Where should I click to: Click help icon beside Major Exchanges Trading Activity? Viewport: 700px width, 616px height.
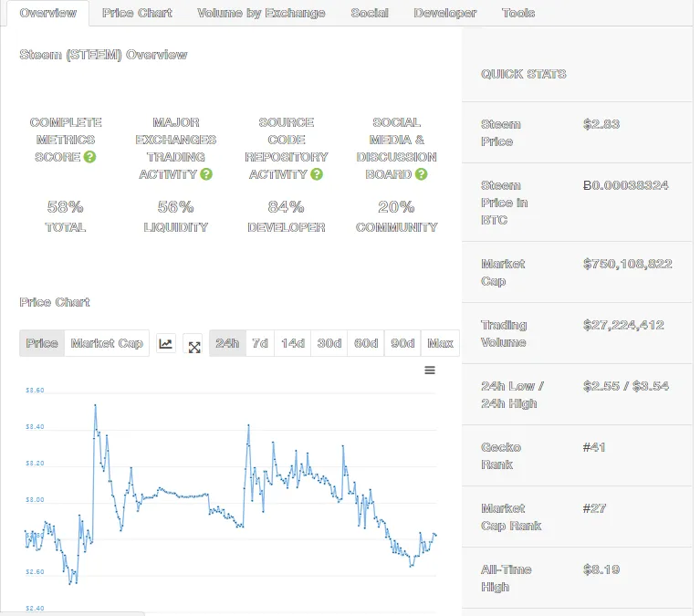(x=206, y=174)
